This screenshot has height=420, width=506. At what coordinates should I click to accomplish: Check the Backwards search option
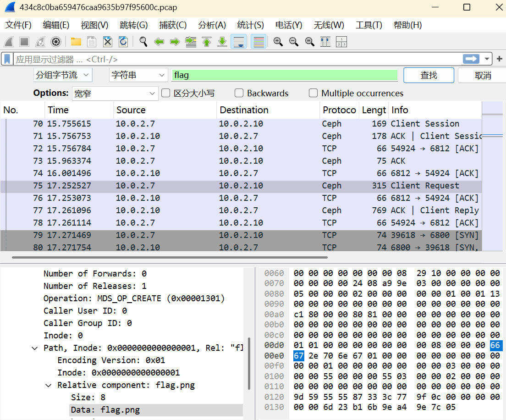[239, 93]
